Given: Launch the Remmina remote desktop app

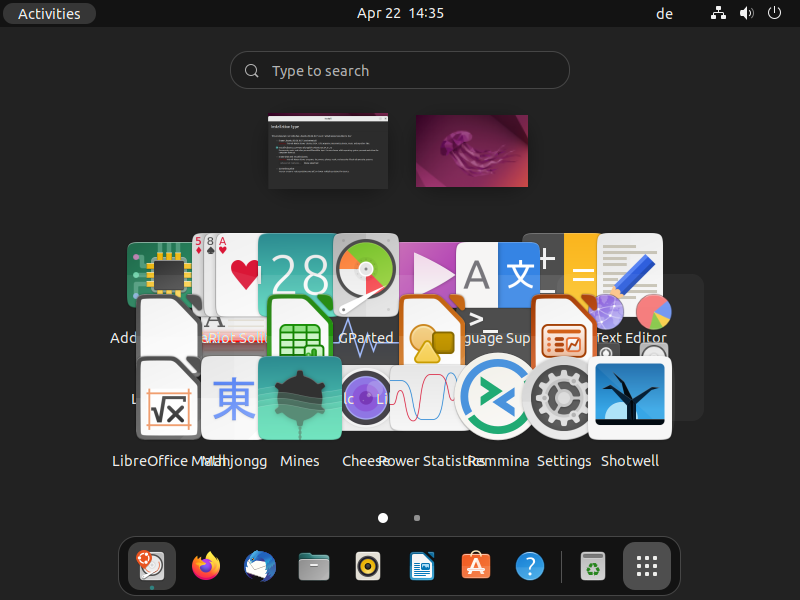Looking at the screenshot, I should pyautogui.click(x=495, y=397).
